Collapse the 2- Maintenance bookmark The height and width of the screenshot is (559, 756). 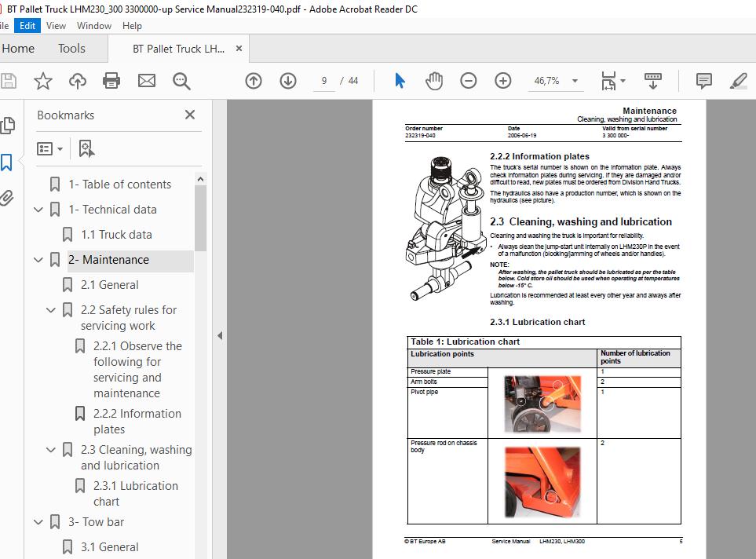pyautogui.click(x=38, y=260)
